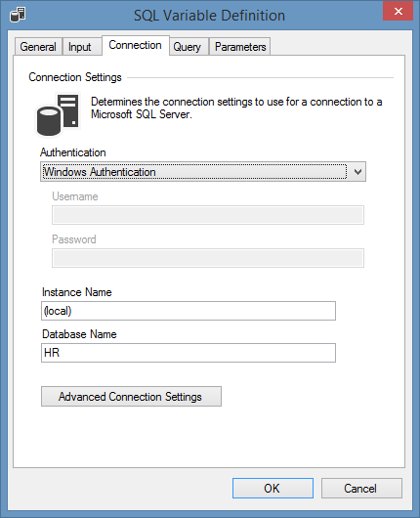Focus the Instance Name field containing (local)
The width and height of the screenshot is (420, 518).
(x=189, y=311)
